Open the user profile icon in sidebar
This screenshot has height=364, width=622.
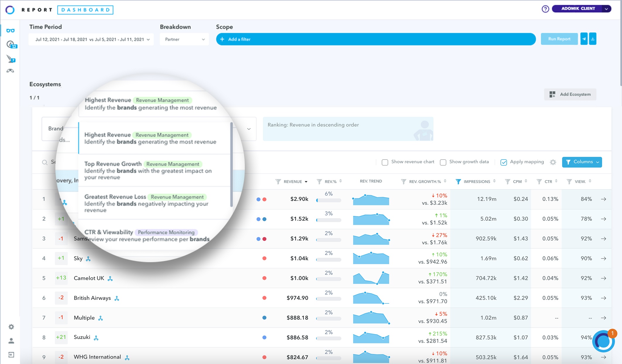tap(11, 341)
